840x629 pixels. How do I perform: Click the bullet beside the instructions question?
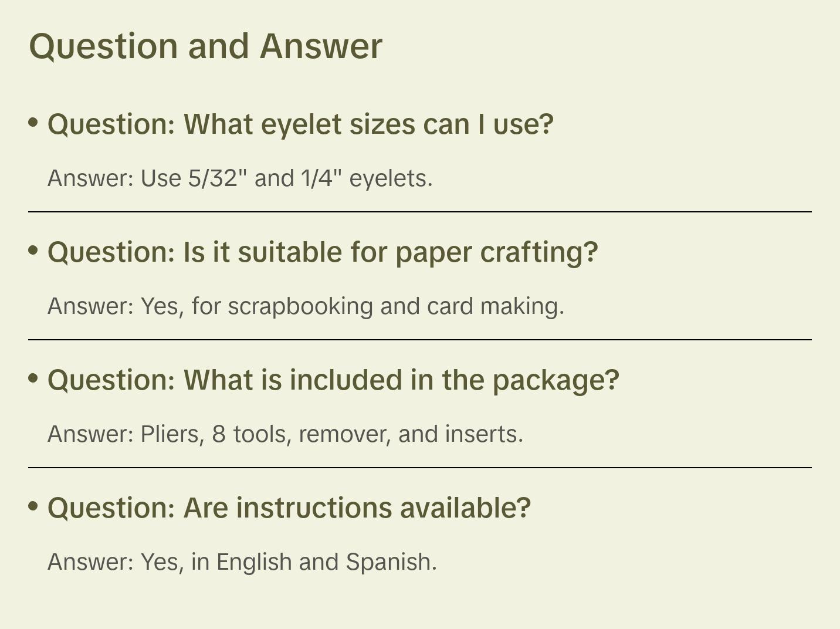click(33, 506)
